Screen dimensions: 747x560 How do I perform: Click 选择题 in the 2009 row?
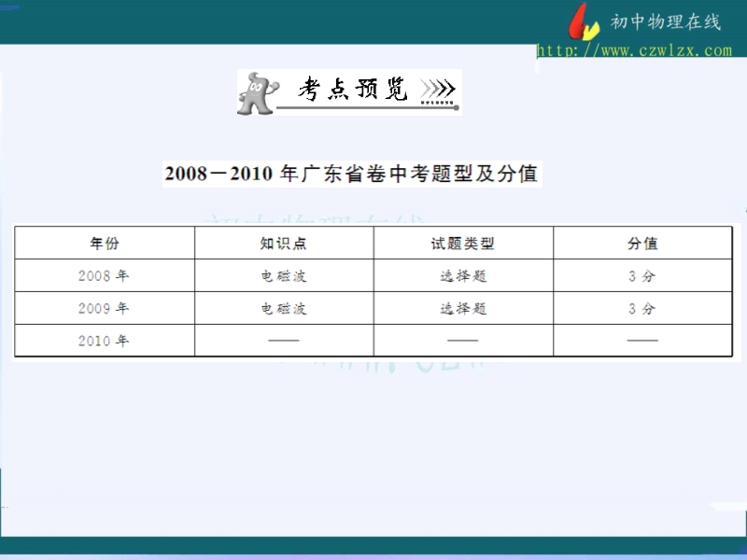[463, 308]
